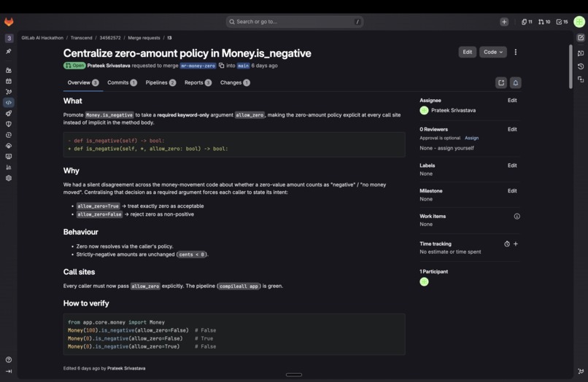588x382 pixels.
Task: Toggle notifications with the bell icon
Action: tap(515, 83)
